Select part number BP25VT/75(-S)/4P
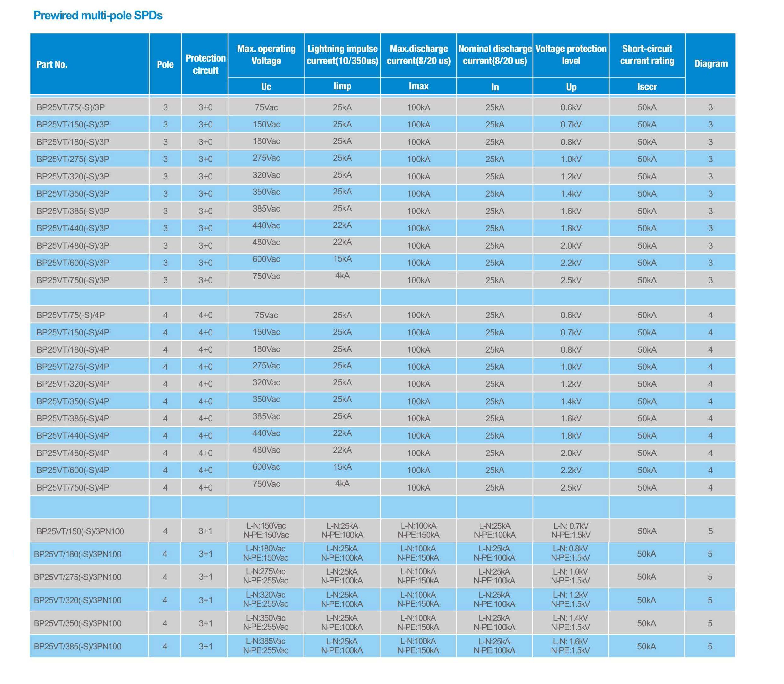Image resolution: width=784 pixels, height=684 pixels. (x=71, y=315)
